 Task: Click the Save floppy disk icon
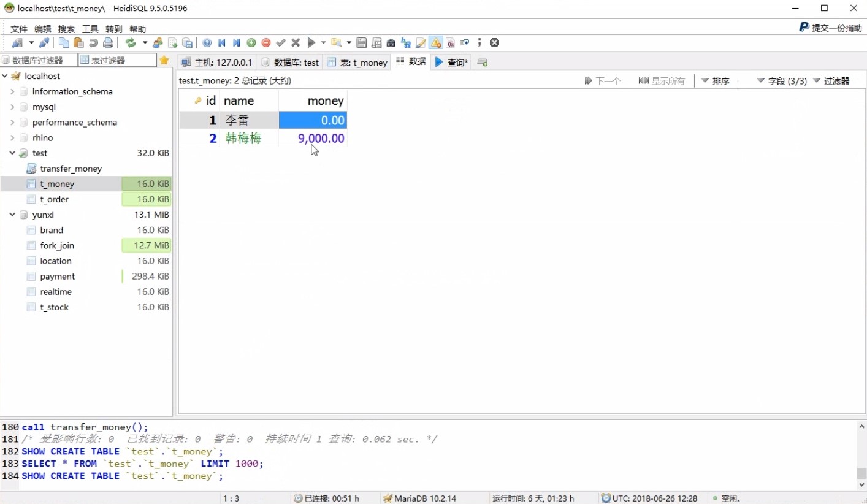362,43
